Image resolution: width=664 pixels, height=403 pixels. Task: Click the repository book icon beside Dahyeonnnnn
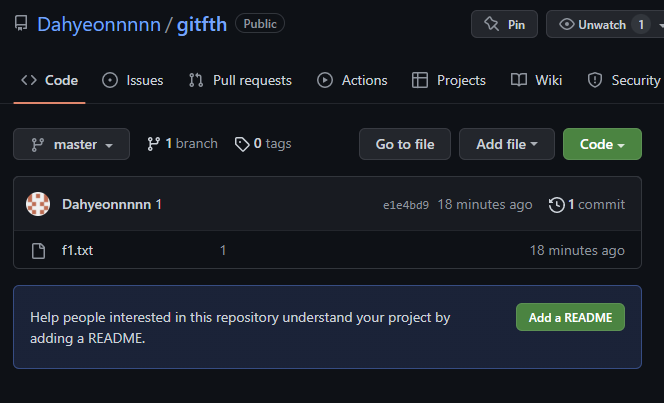(x=21, y=23)
